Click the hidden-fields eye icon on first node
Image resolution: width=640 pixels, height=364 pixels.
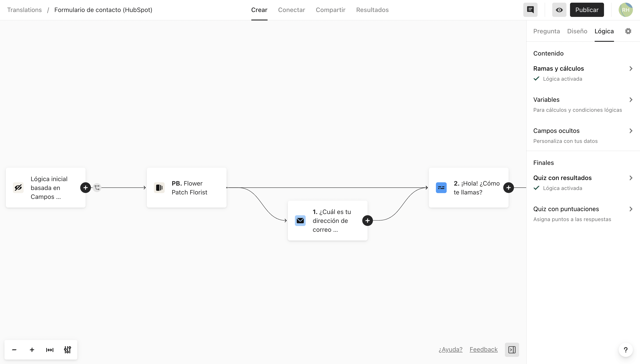(x=18, y=188)
